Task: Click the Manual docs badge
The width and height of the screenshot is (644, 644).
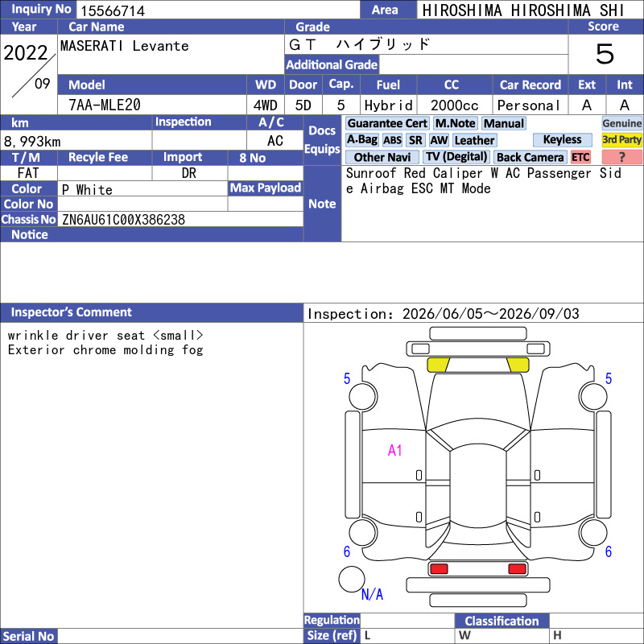Action: (504, 123)
